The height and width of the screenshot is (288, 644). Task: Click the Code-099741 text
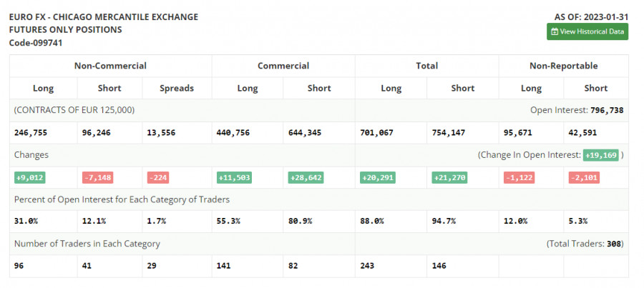36,43
